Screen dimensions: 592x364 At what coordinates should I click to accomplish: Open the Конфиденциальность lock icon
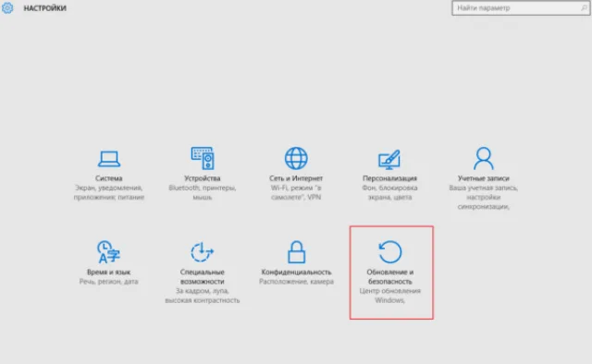296,252
